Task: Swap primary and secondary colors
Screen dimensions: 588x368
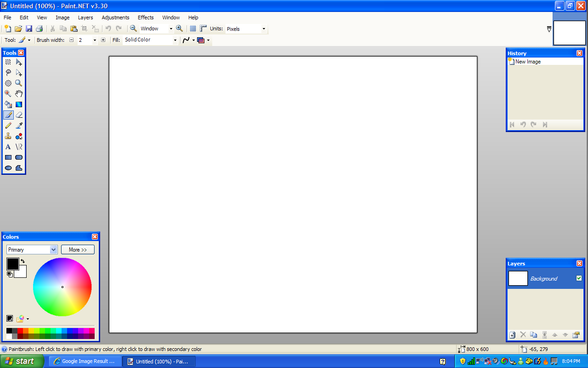Action: click(23, 261)
